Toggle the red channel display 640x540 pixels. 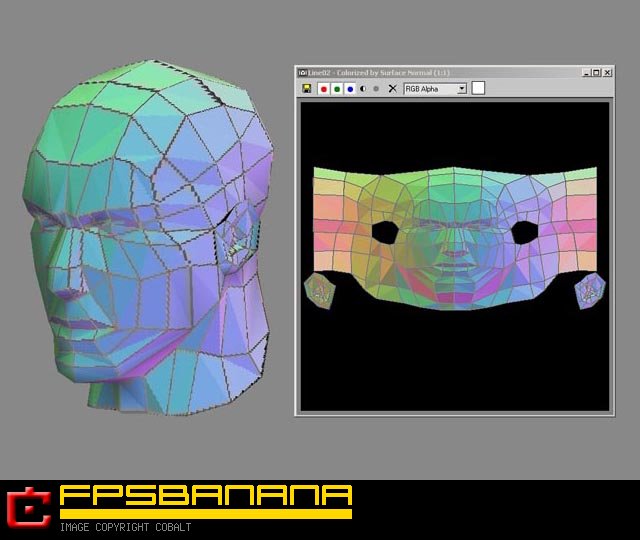point(323,89)
